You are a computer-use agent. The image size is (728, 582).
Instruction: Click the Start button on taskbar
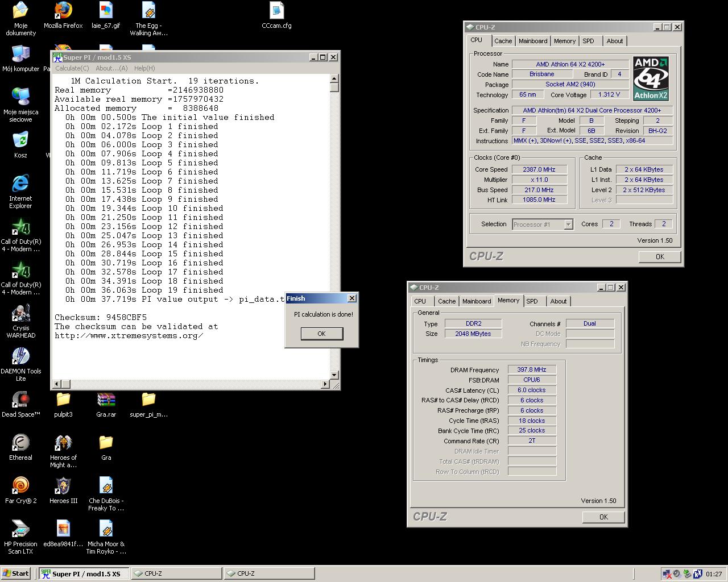coord(16,573)
